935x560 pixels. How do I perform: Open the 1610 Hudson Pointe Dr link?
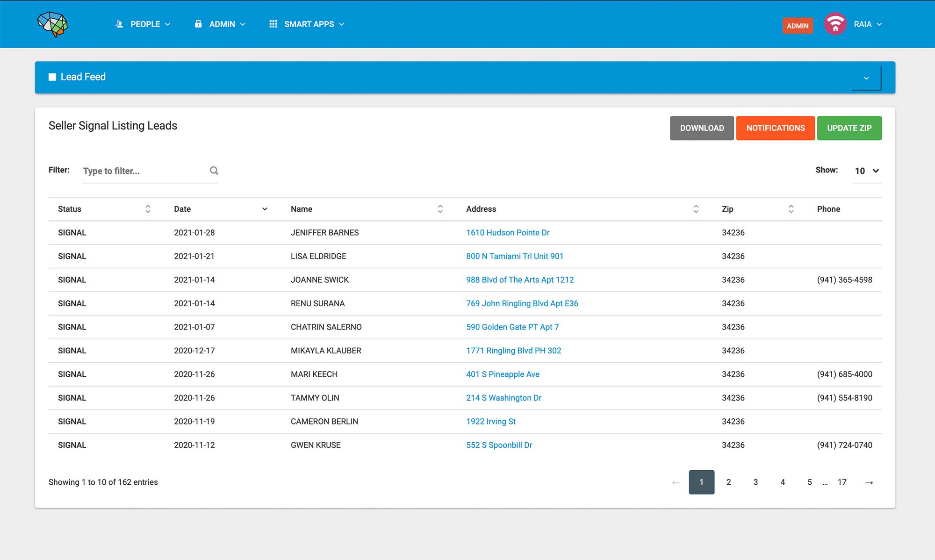[508, 233]
